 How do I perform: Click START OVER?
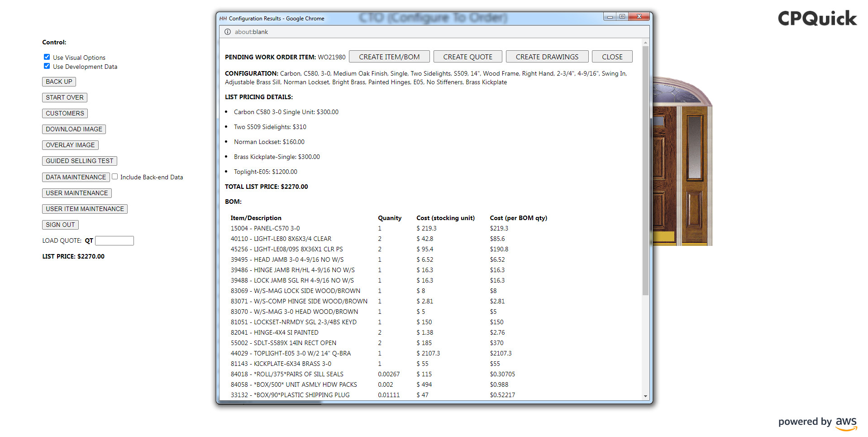pos(64,97)
